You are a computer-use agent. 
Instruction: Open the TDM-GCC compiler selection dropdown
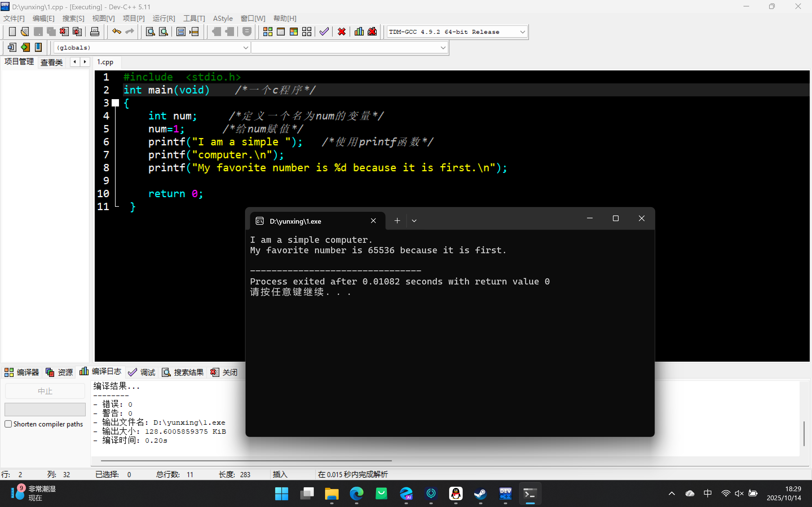click(x=522, y=32)
